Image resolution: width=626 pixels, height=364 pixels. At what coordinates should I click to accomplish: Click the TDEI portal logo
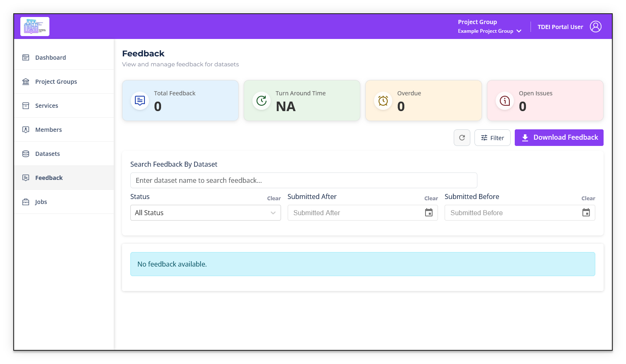click(x=34, y=26)
